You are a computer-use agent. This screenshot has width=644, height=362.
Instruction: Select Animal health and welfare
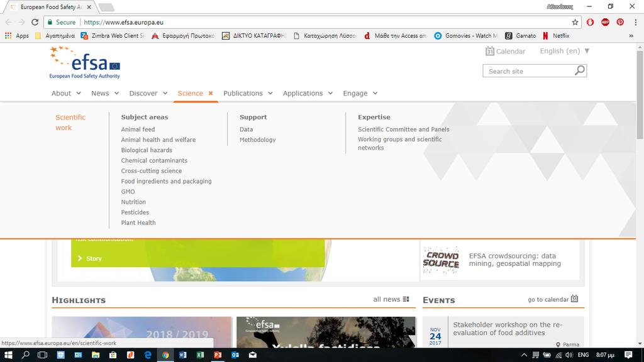(x=158, y=140)
